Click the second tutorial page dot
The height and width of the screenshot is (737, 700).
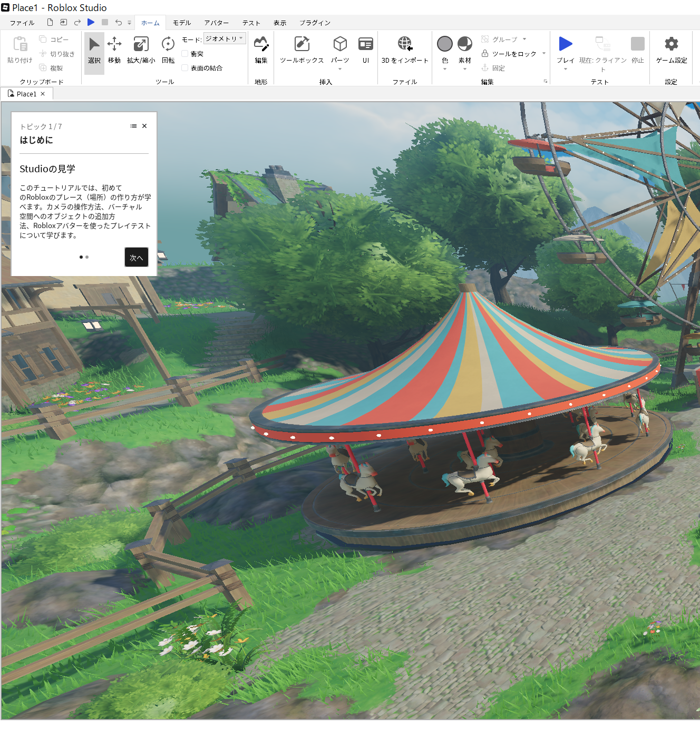[87, 257]
